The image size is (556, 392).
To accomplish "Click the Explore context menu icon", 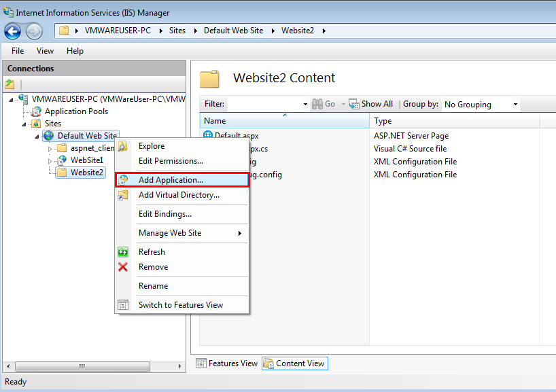I will (123, 146).
